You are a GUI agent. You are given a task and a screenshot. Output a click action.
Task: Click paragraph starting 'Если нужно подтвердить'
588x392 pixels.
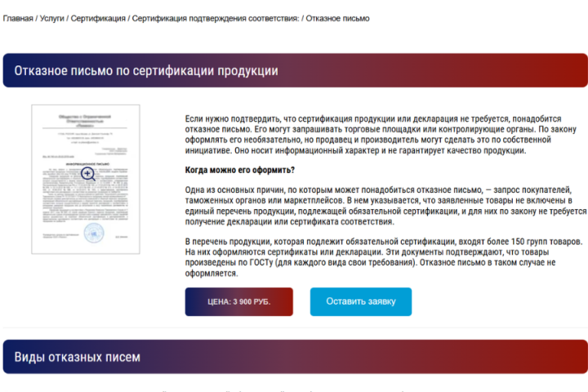381,135
